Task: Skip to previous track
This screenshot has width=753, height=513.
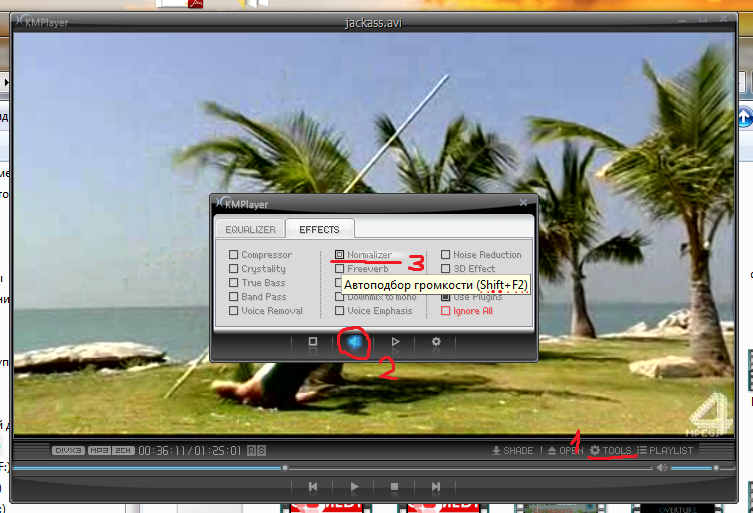Action: tap(313, 487)
